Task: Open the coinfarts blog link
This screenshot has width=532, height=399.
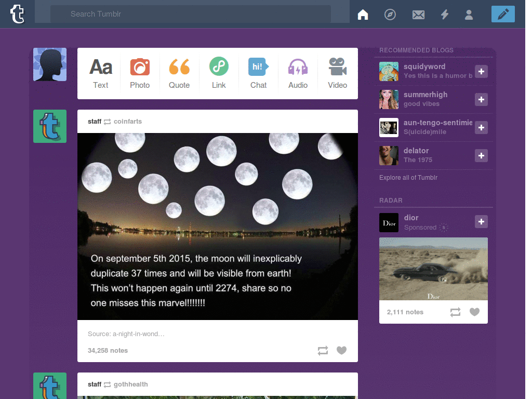Action: click(128, 122)
